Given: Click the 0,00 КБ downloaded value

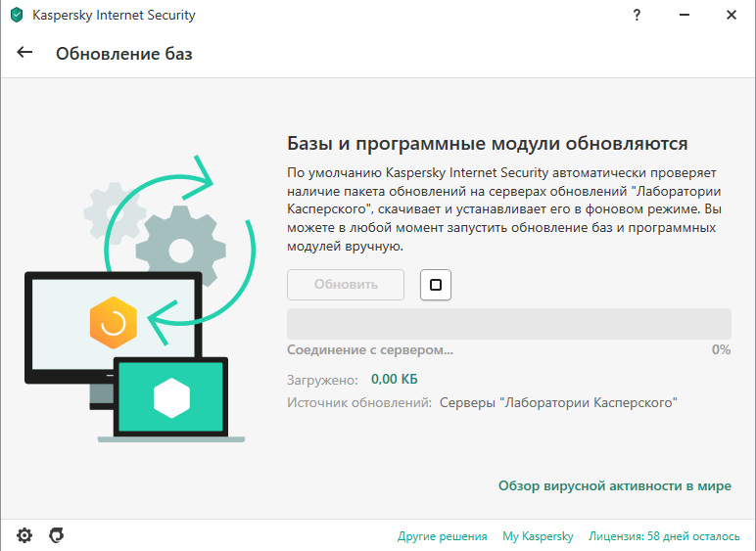Looking at the screenshot, I should click(x=394, y=380).
